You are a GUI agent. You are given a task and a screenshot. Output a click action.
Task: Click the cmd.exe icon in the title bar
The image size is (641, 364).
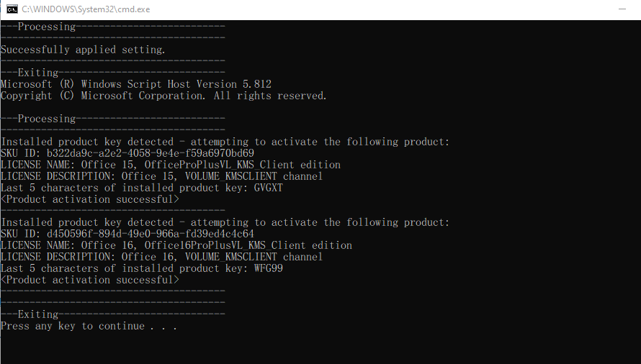pyautogui.click(x=12, y=9)
